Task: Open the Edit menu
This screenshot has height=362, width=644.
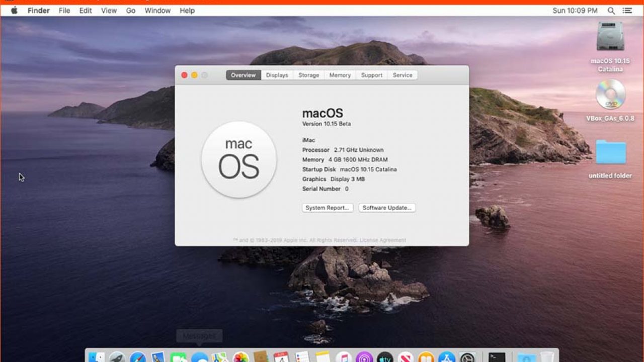Action: tap(86, 11)
